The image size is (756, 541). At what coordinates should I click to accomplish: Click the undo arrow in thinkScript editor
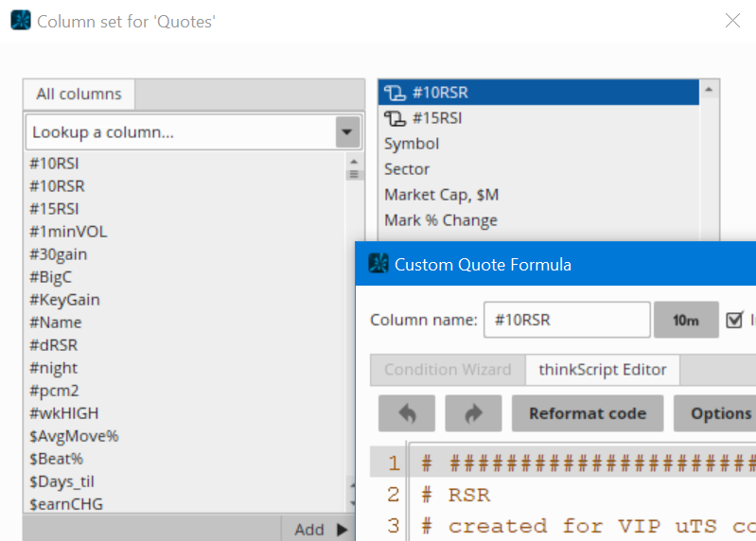point(407,413)
